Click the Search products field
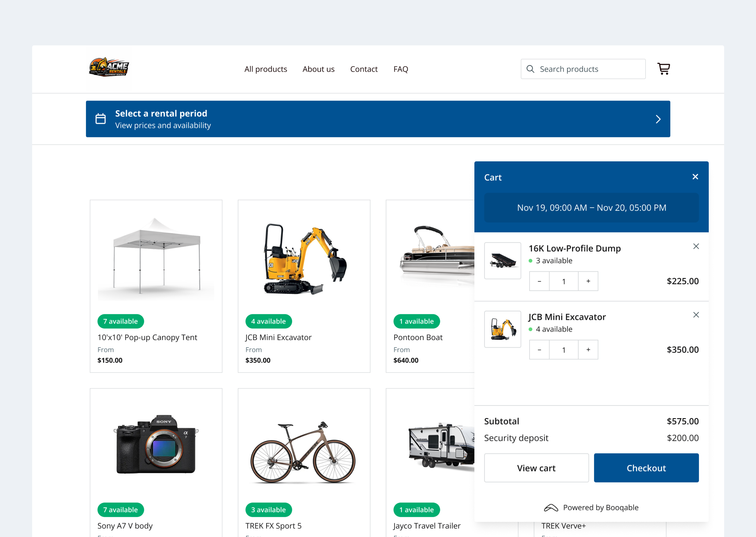 click(x=583, y=69)
